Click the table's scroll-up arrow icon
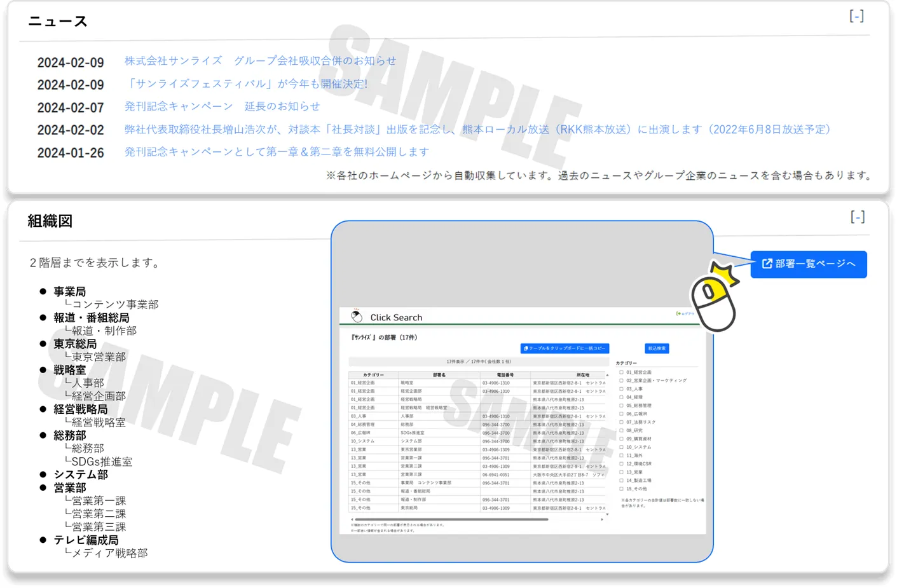Screen dimensions: 897x588 [607, 375]
